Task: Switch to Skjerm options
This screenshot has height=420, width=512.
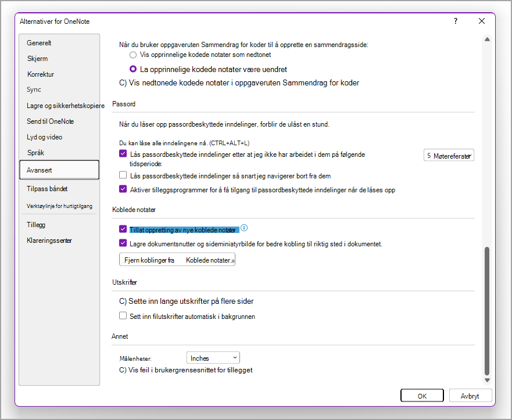Action: tap(38, 59)
